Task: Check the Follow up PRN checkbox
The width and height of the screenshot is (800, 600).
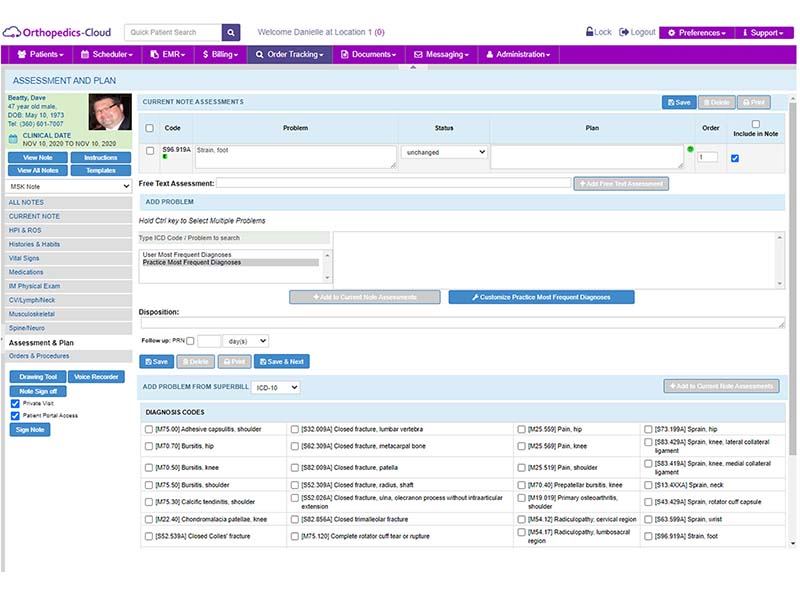Action: (x=190, y=341)
